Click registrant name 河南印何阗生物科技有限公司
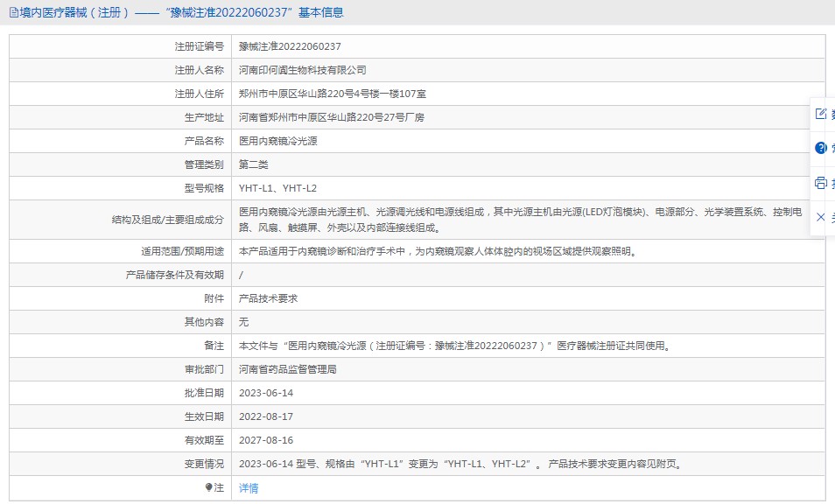 click(x=303, y=70)
